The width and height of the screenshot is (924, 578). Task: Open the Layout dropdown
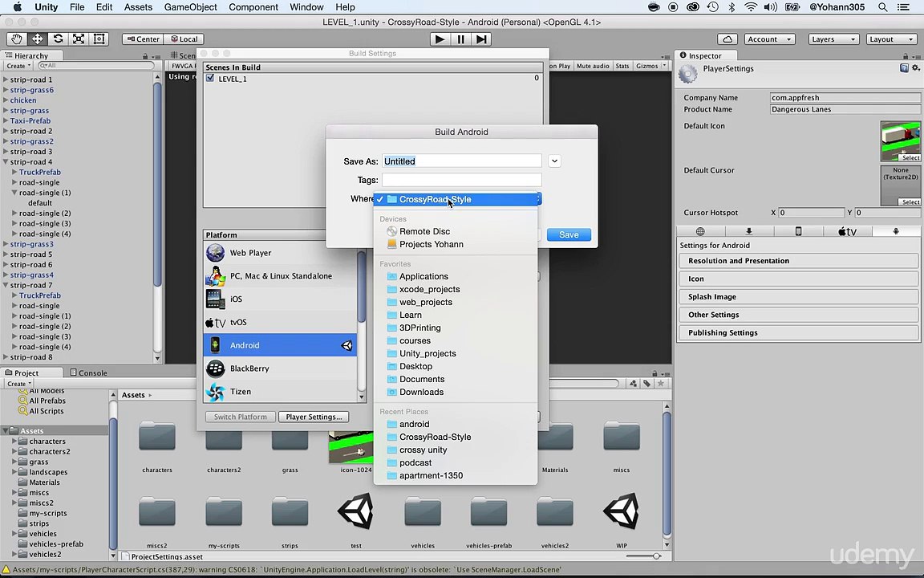[892, 39]
